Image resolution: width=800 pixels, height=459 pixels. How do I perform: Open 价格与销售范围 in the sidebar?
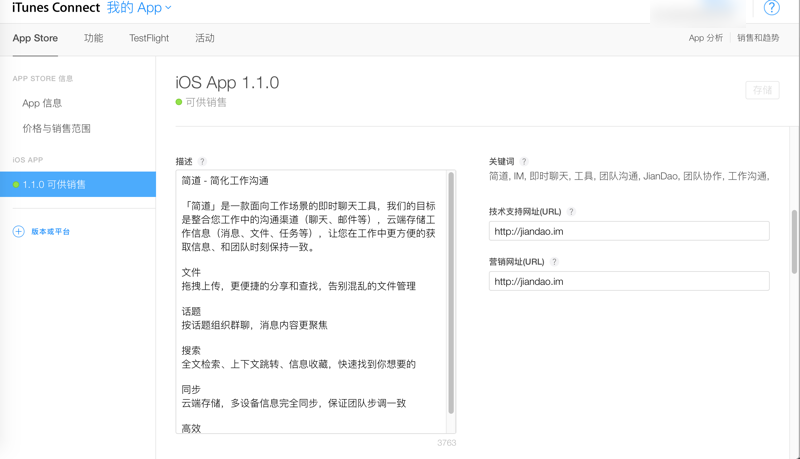(x=56, y=129)
